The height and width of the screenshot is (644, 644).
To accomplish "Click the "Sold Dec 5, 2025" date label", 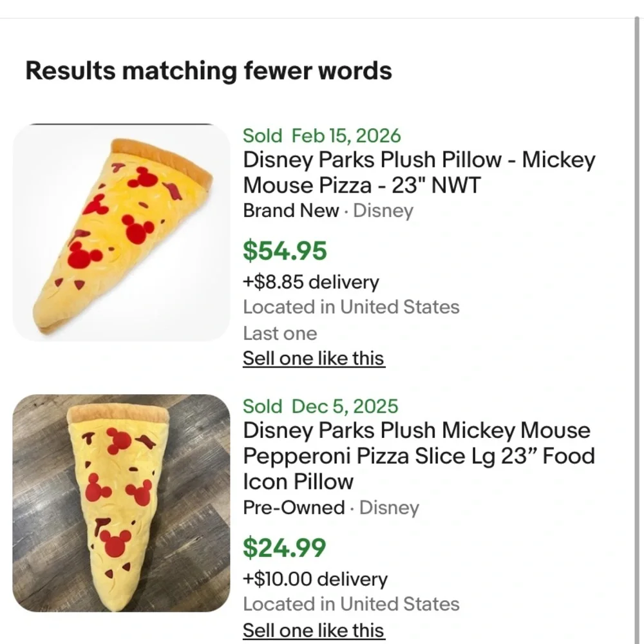I will pos(320,406).
